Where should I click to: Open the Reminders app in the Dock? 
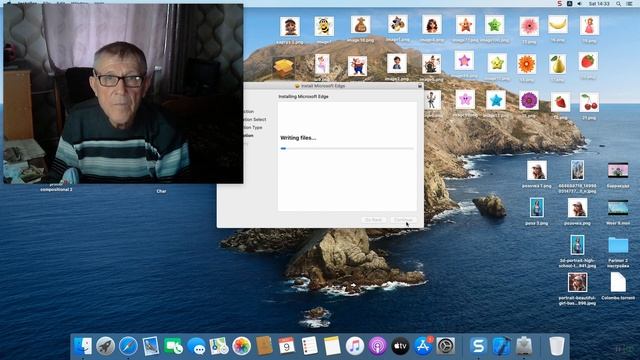[x=309, y=346]
